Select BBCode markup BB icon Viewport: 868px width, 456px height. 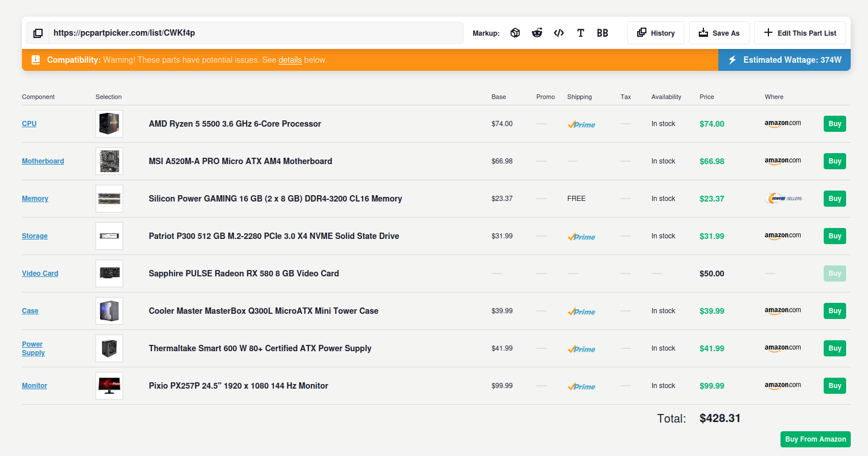603,33
